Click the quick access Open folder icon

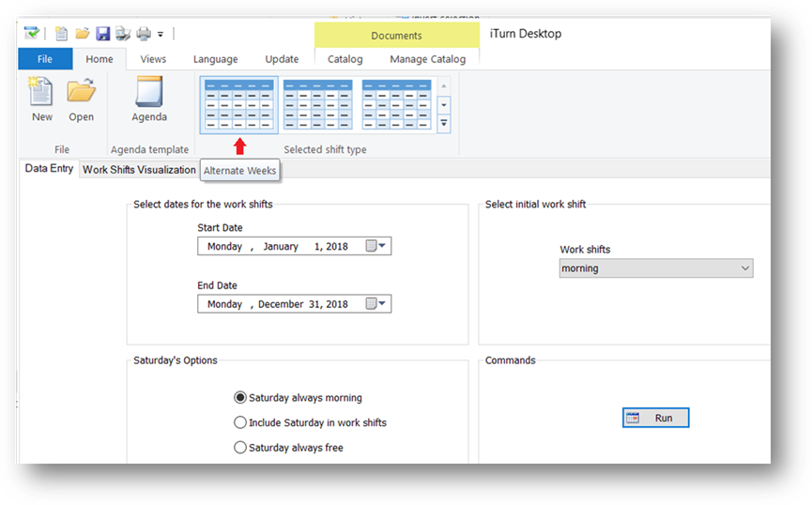82,34
